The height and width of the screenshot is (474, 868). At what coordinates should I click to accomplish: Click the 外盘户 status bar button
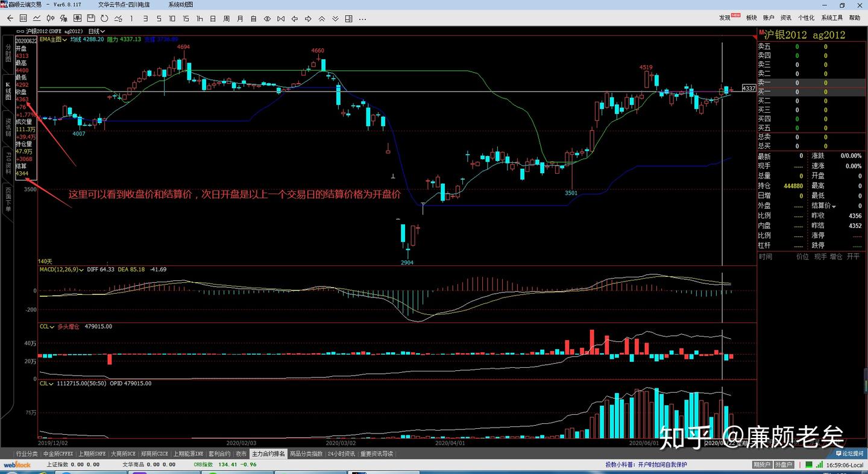pos(784,465)
